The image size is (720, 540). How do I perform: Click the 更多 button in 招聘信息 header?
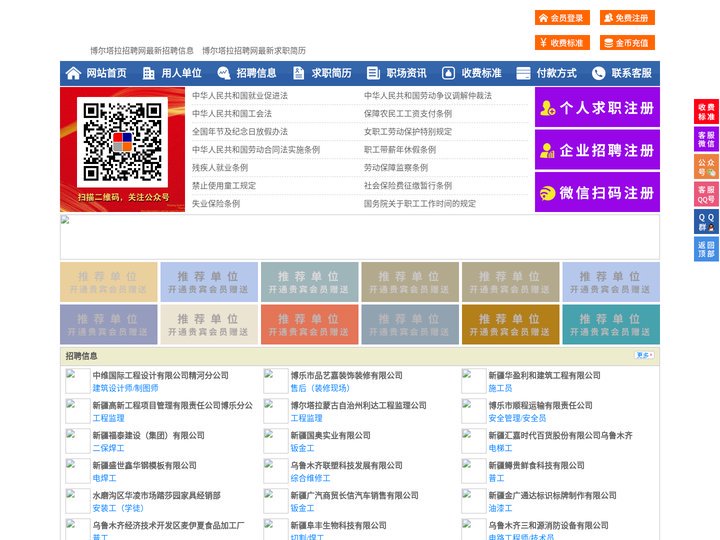pyautogui.click(x=644, y=355)
